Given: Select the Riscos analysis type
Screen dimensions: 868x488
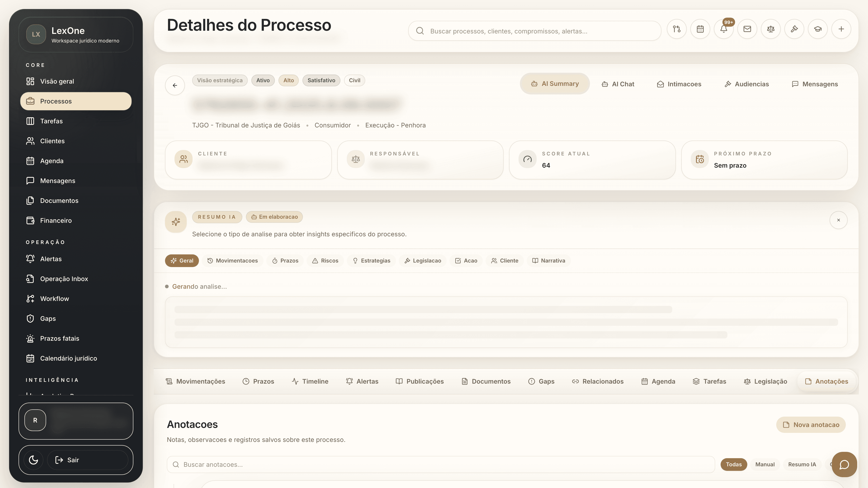Looking at the screenshot, I should [325, 260].
